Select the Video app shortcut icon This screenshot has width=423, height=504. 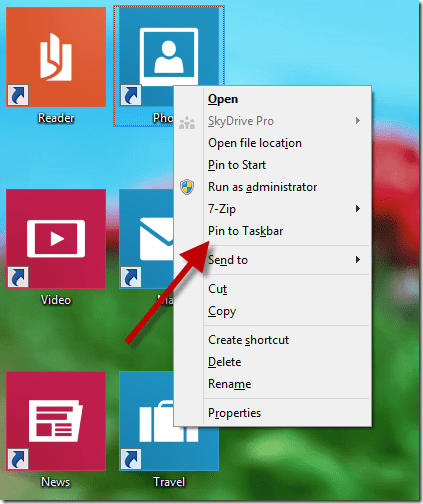[56, 239]
